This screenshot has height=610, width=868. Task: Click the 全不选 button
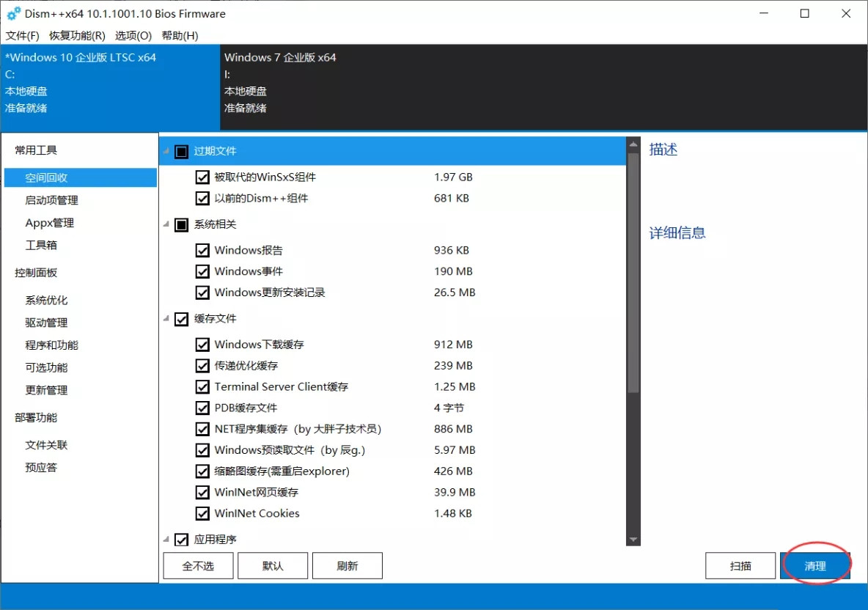(x=198, y=566)
